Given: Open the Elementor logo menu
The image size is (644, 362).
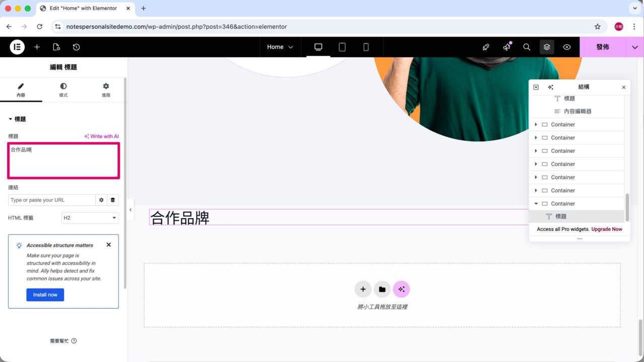Looking at the screenshot, I should coord(17,47).
